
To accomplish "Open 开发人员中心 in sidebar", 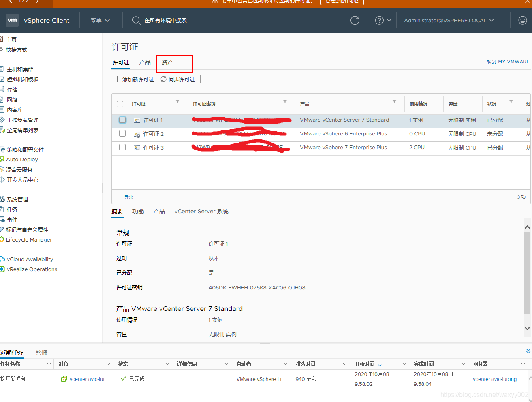I will click(22, 180).
